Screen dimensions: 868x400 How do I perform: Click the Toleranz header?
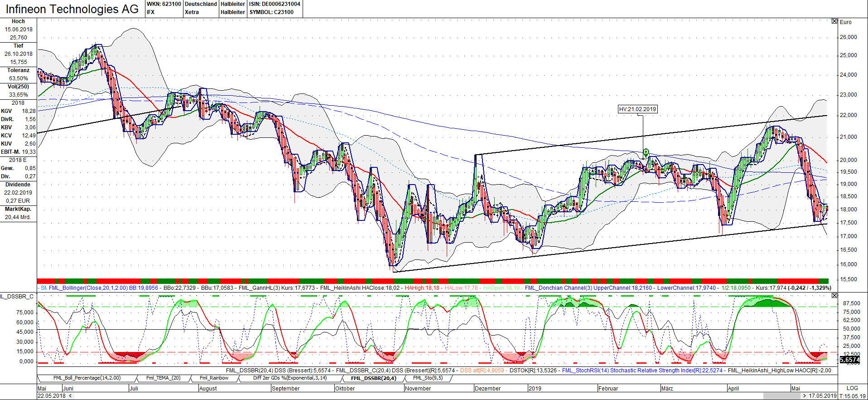click(x=18, y=70)
